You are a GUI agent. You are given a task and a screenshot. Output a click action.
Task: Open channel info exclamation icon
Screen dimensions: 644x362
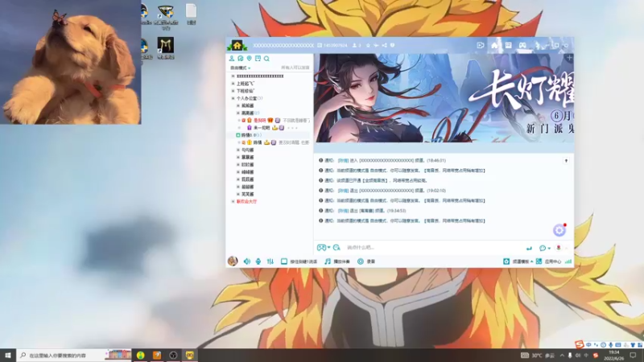393,45
